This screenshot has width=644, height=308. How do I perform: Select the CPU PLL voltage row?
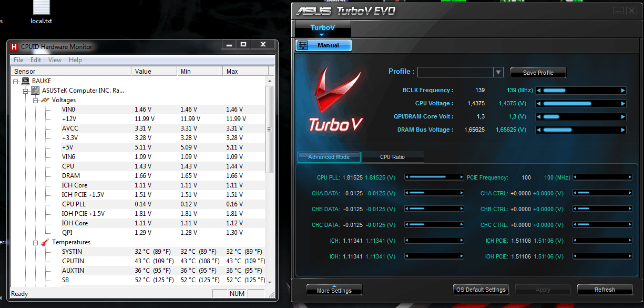138,204
